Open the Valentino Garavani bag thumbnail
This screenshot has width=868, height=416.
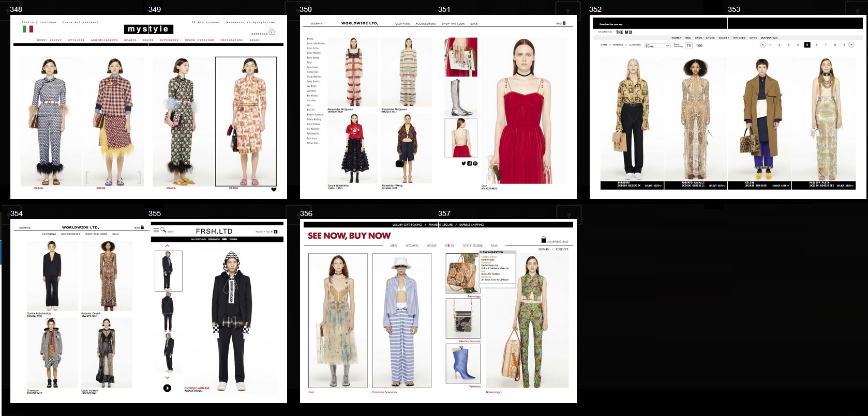[x=463, y=318]
